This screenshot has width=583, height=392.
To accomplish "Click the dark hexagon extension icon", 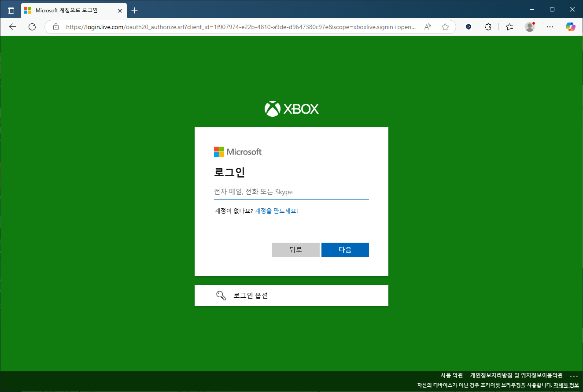I will pyautogui.click(x=469, y=27).
